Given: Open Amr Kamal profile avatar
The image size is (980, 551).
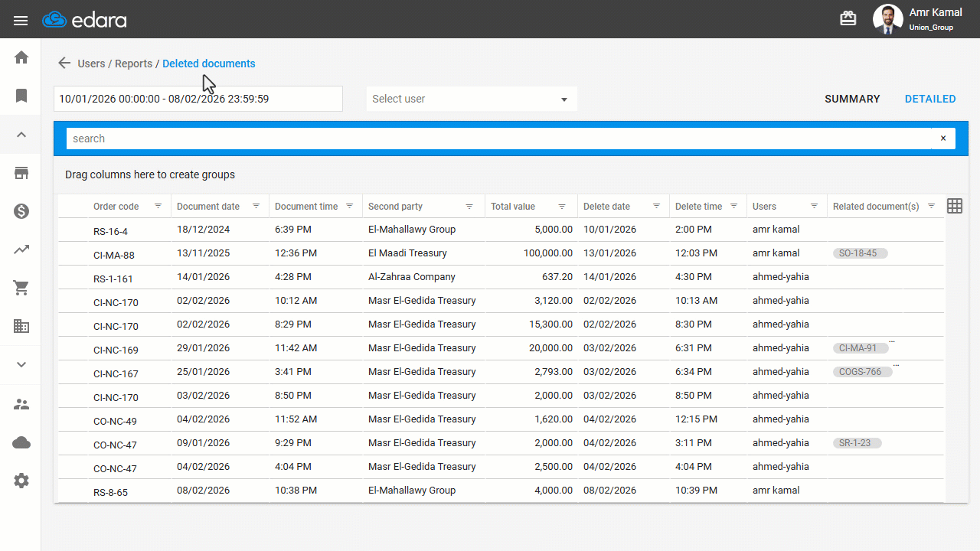Looking at the screenshot, I should [888, 19].
